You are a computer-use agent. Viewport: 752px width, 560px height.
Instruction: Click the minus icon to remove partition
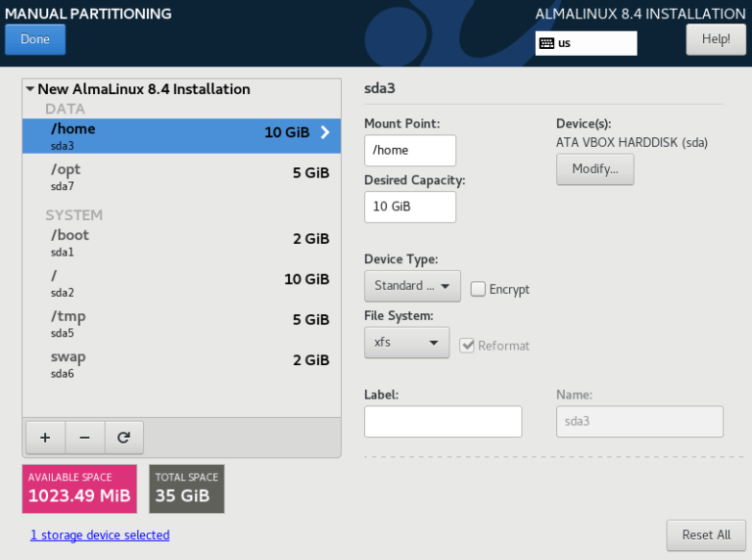(x=84, y=438)
